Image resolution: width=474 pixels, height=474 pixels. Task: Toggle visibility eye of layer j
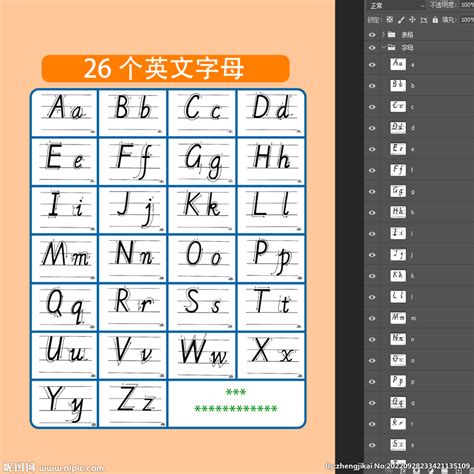pyautogui.click(x=372, y=255)
